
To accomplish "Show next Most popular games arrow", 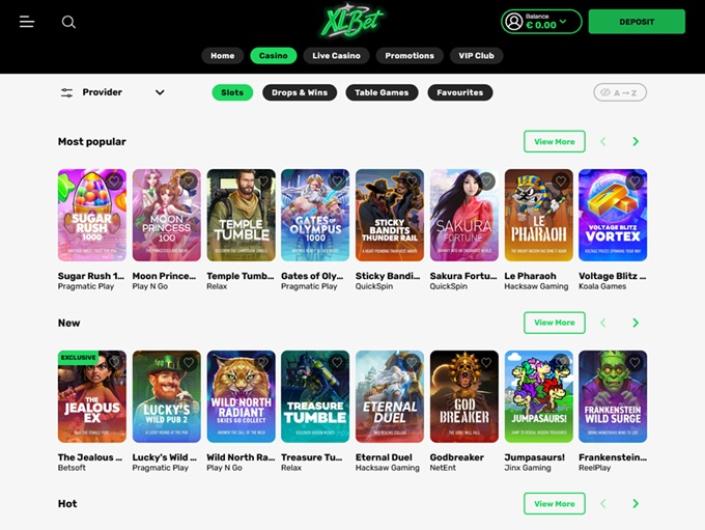I will pos(635,142).
